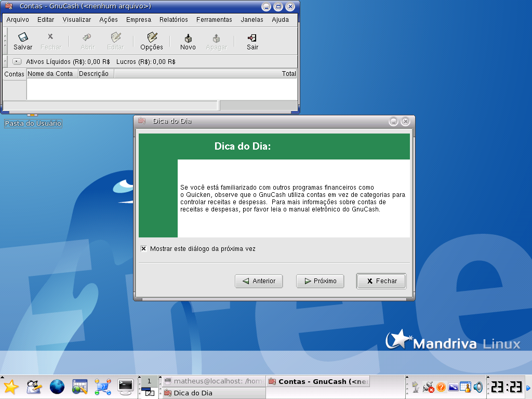
Task: Click the Sair toolbar icon
Action: pos(252,42)
